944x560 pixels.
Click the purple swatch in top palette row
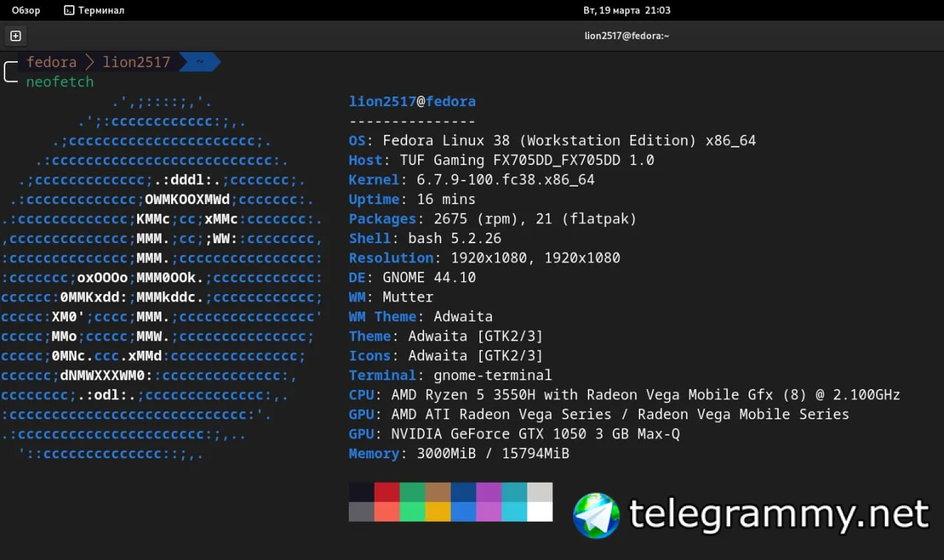489,492
